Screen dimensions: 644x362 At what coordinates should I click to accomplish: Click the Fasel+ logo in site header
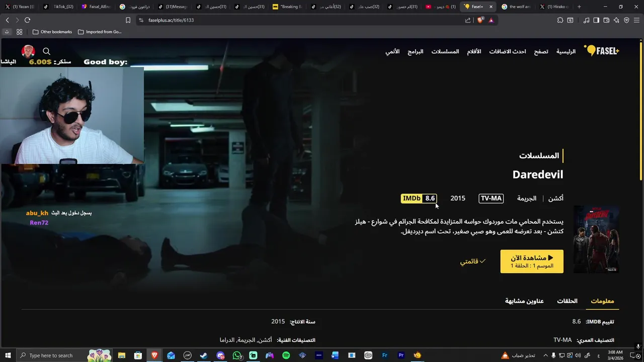[601, 50]
